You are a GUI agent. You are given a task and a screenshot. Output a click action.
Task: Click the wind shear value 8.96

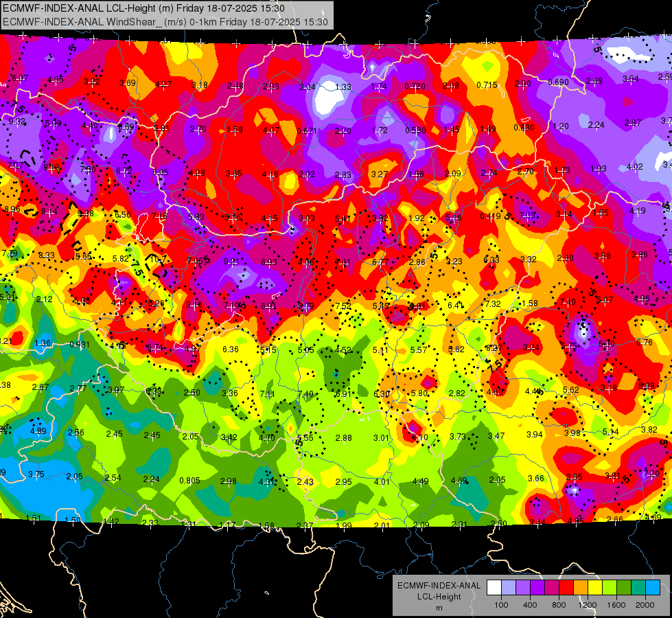click(12, 209)
